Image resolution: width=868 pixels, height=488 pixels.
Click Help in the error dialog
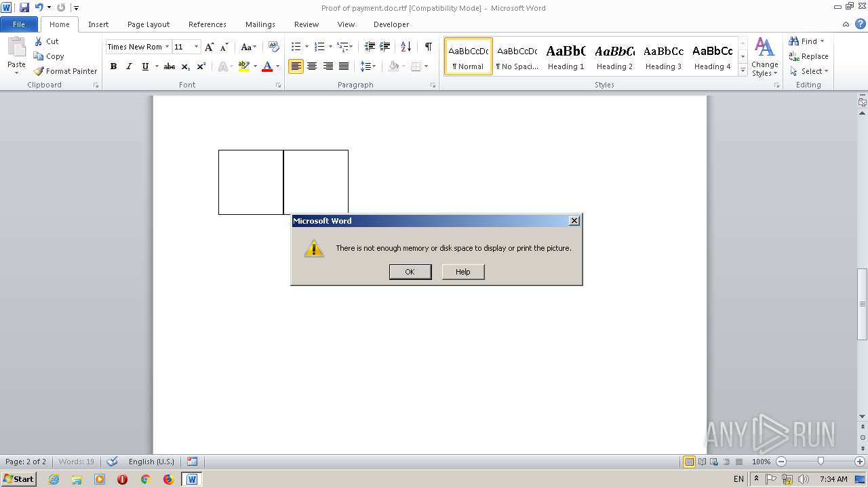(x=463, y=272)
